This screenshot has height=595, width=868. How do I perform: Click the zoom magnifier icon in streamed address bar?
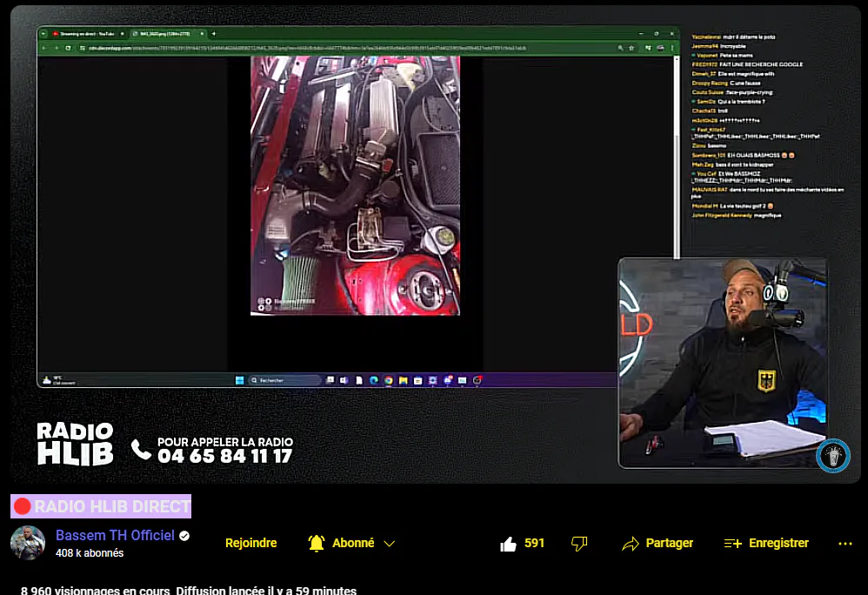tap(620, 48)
